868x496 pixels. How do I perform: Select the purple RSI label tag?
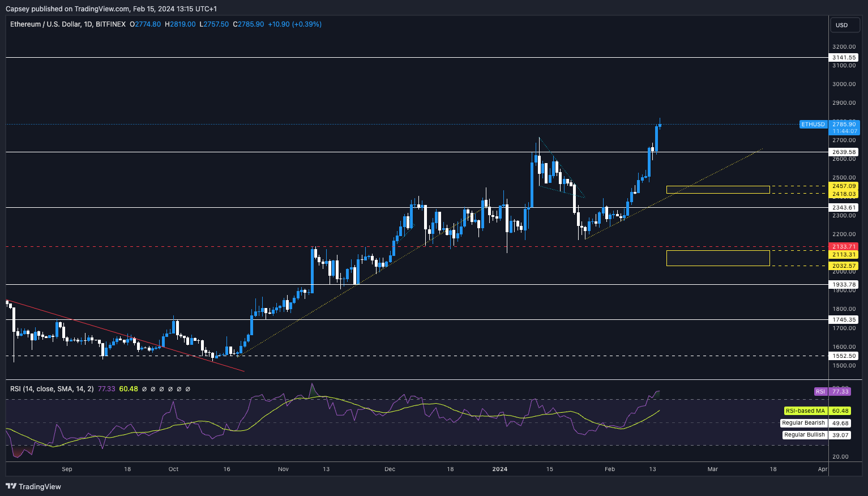pos(820,391)
